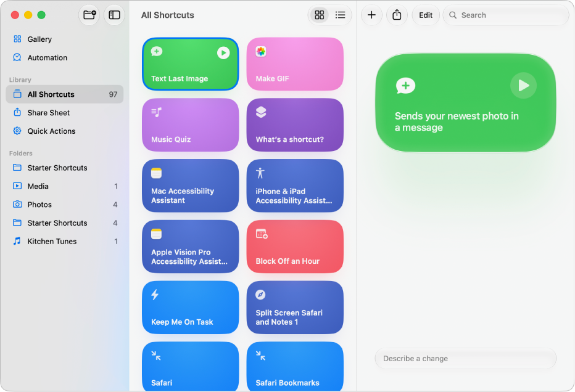575x392 pixels.
Task: Click the Kitchen Tunes music note icon
Action: pyautogui.click(x=17, y=241)
